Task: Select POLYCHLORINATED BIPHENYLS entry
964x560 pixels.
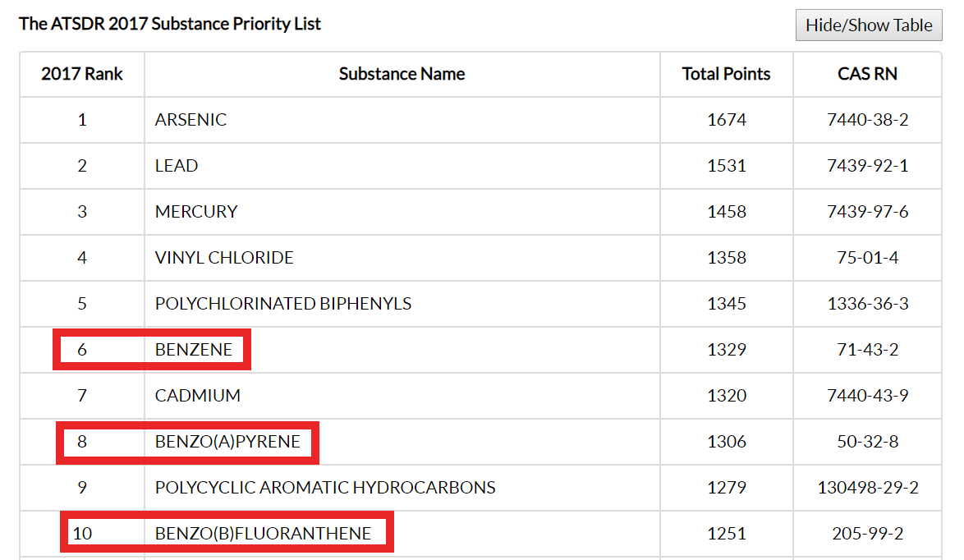Action: pyautogui.click(x=282, y=304)
